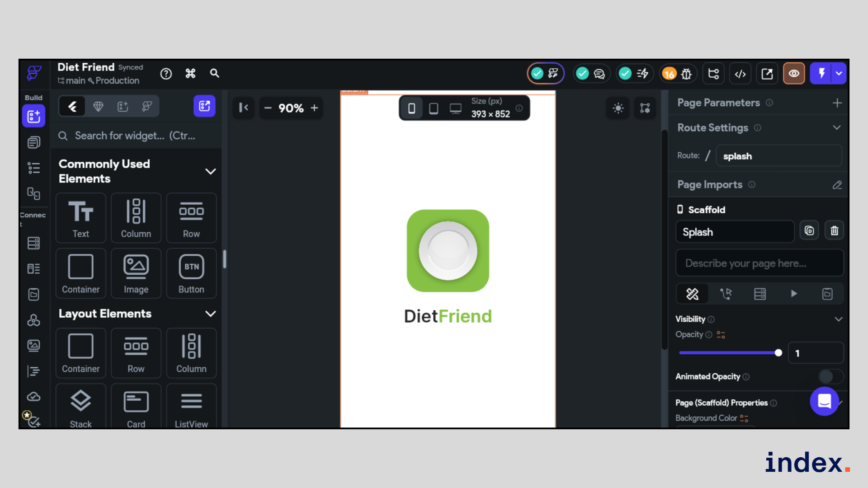Select the tablet device preview
The image size is (868, 488).
click(x=434, y=108)
